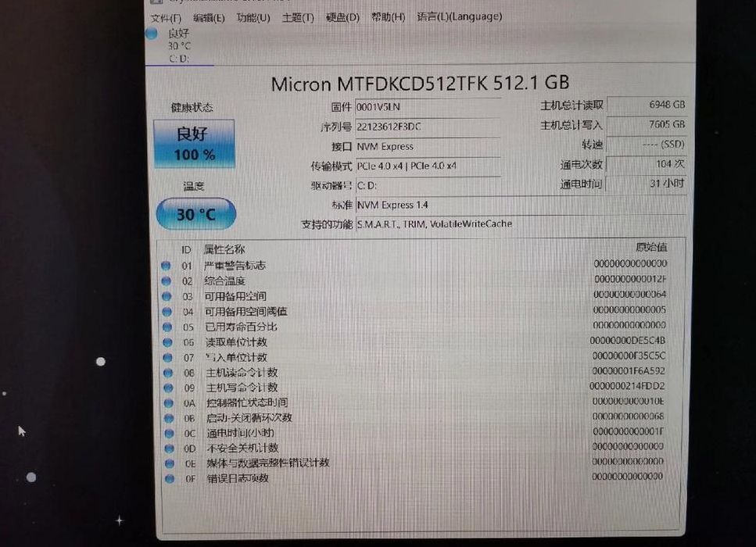The image size is (756, 547).
Task: Click the status dot for 可用备用空间 row 03
Action: (x=167, y=296)
